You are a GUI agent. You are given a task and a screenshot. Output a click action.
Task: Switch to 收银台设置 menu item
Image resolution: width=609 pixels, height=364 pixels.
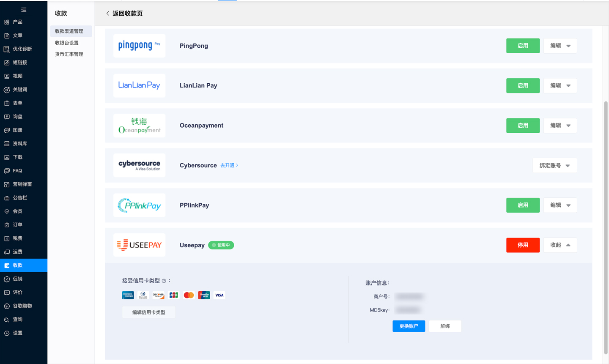67,43
